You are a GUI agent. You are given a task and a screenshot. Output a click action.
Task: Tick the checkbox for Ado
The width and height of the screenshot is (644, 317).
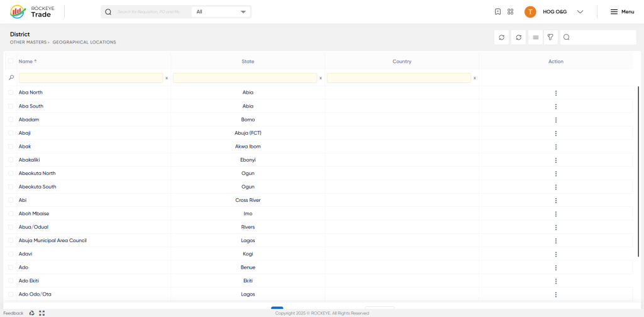(x=11, y=267)
